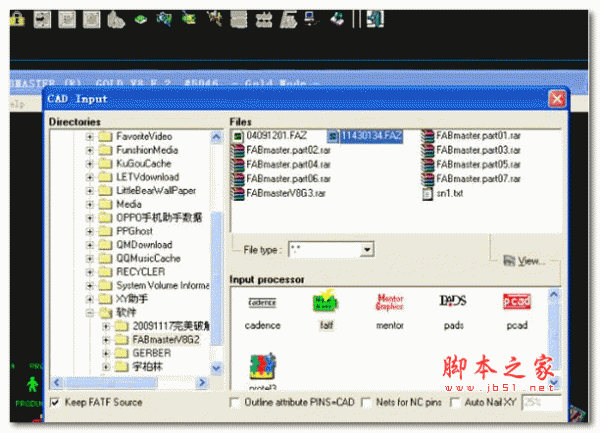Expand the 宇柏林 folder node
Screen dimensions: 600x433
106,367
